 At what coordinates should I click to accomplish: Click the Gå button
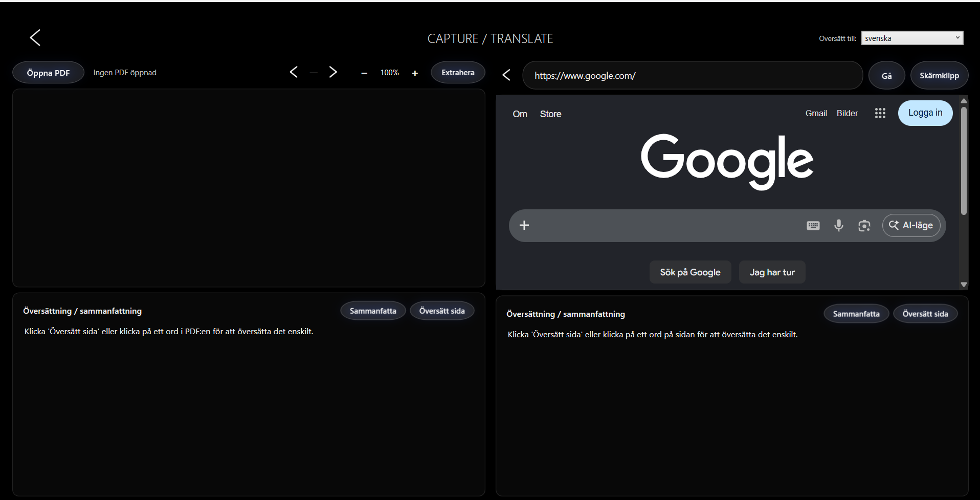click(886, 76)
